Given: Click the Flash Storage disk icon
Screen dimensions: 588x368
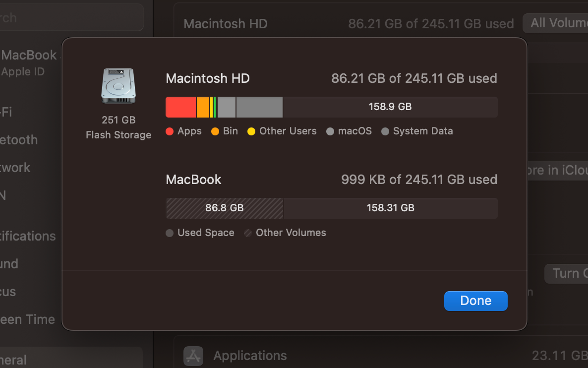Looking at the screenshot, I should [118, 86].
